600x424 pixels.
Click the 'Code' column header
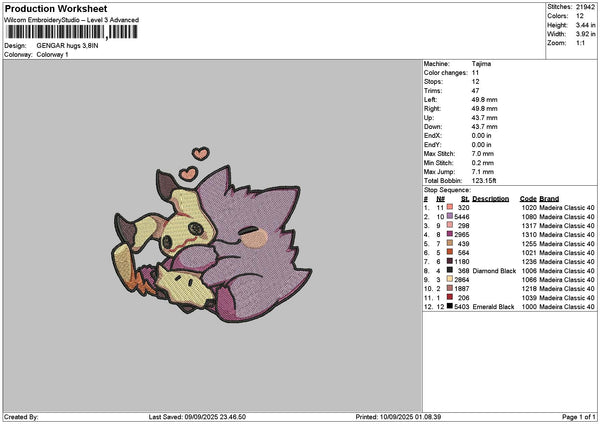pyautogui.click(x=528, y=199)
